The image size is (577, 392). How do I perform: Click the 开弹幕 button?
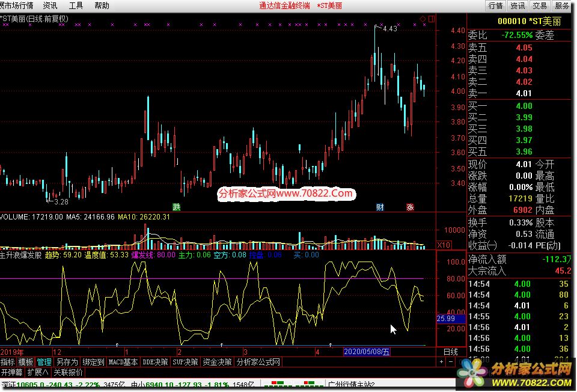(x=11, y=372)
